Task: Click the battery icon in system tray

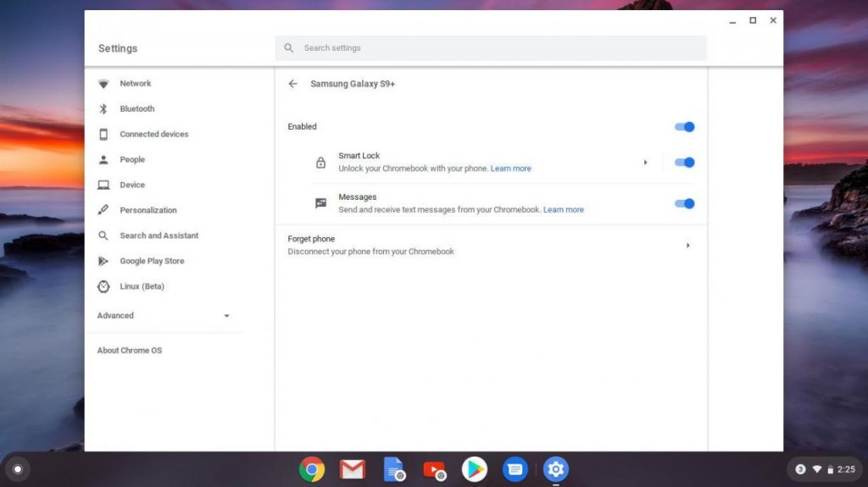Action: coord(831,469)
